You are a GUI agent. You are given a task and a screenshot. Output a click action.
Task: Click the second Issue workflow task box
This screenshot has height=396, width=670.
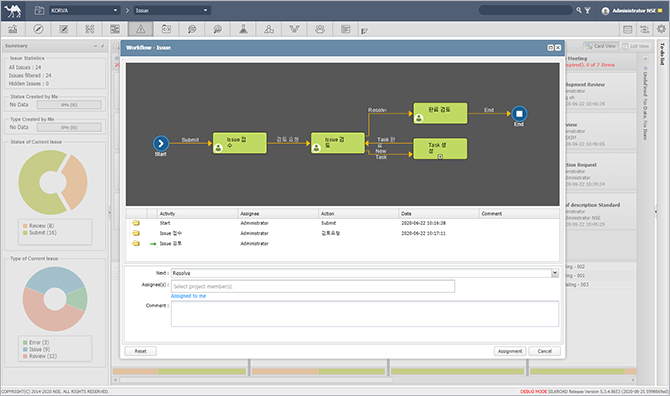pyautogui.click(x=338, y=143)
